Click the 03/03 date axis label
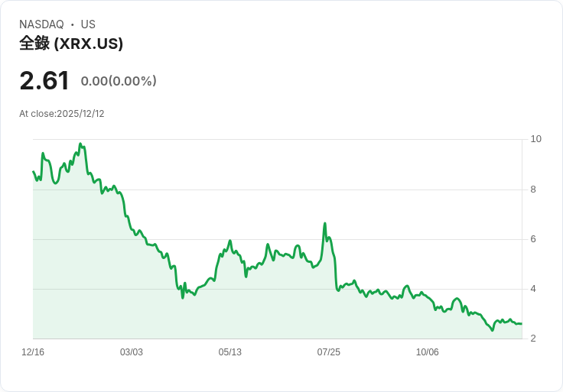563x392 pixels. click(x=131, y=352)
